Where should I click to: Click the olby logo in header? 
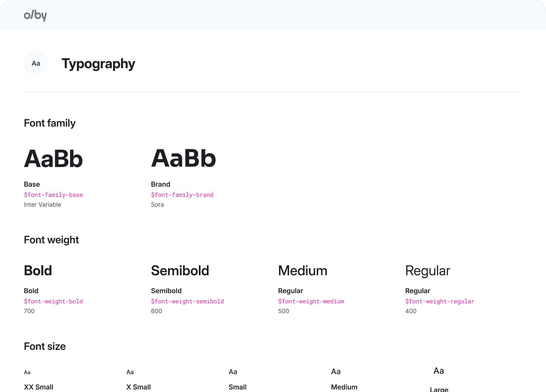(x=35, y=15)
